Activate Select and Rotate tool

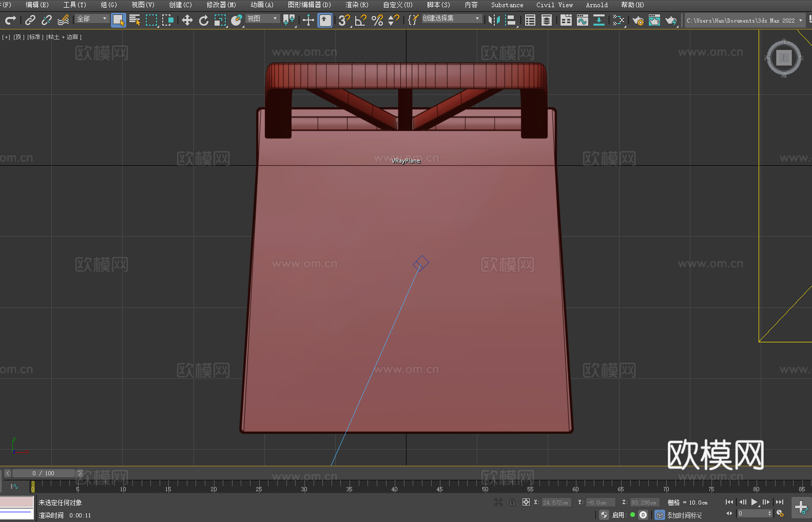coord(204,20)
